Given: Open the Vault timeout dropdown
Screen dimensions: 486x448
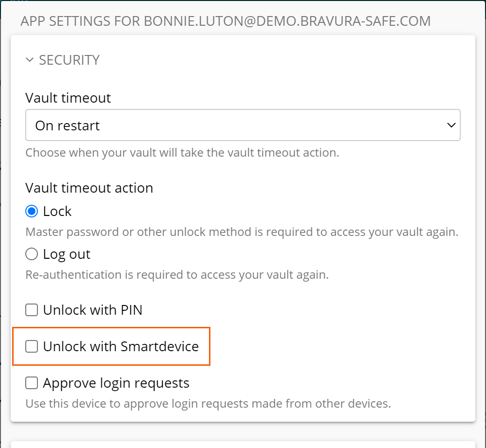Looking at the screenshot, I should pyautogui.click(x=243, y=125).
